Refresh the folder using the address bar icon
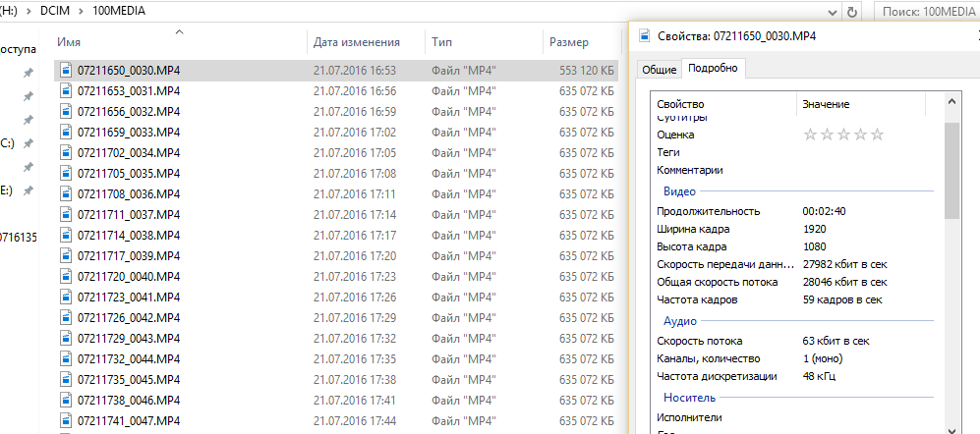Image resolution: width=980 pixels, height=434 pixels. click(x=852, y=12)
